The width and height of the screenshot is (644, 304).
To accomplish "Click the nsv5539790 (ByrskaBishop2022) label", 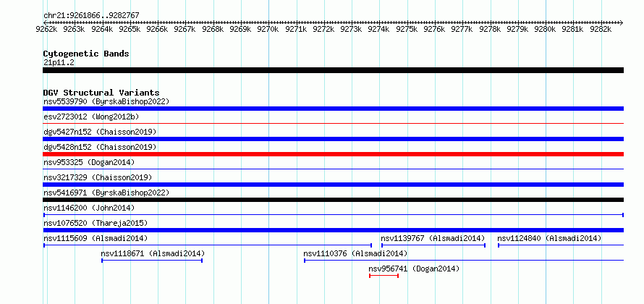I will [x=106, y=101].
